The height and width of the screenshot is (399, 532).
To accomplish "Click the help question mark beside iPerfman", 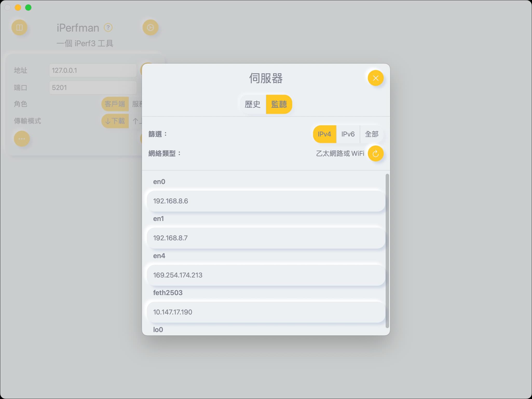I will [x=108, y=27].
